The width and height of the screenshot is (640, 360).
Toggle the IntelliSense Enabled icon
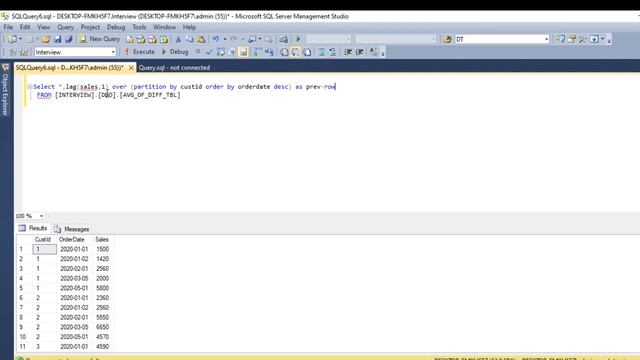coord(244,52)
